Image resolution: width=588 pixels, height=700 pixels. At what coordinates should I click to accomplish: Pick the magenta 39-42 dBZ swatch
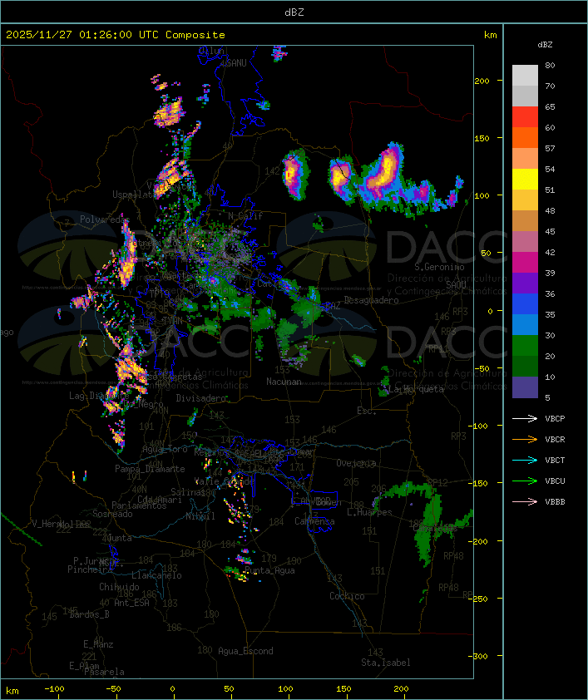click(525, 263)
